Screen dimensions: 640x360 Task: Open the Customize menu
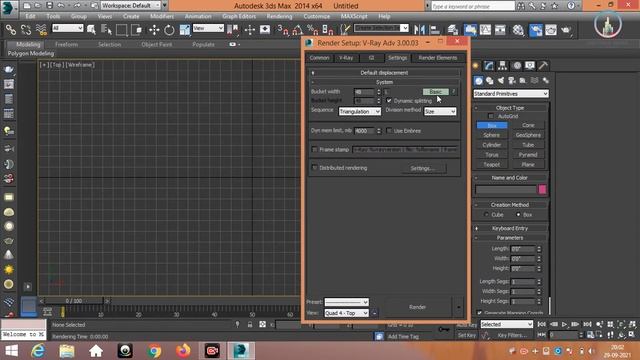317,16
